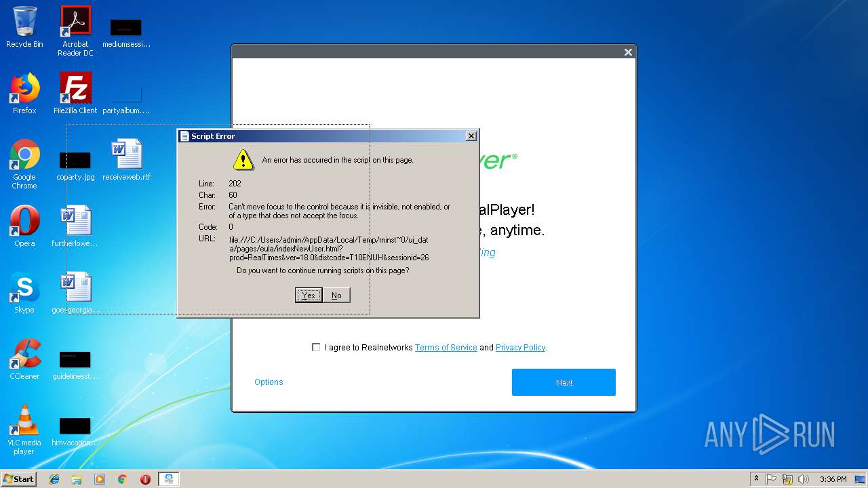Click the Next button in installer
868x488 pixels.
point(564,382)
